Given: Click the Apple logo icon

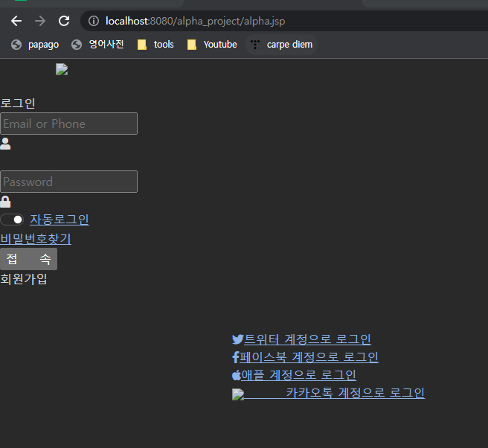Looking at the screenshot, I should pos(237,375).
